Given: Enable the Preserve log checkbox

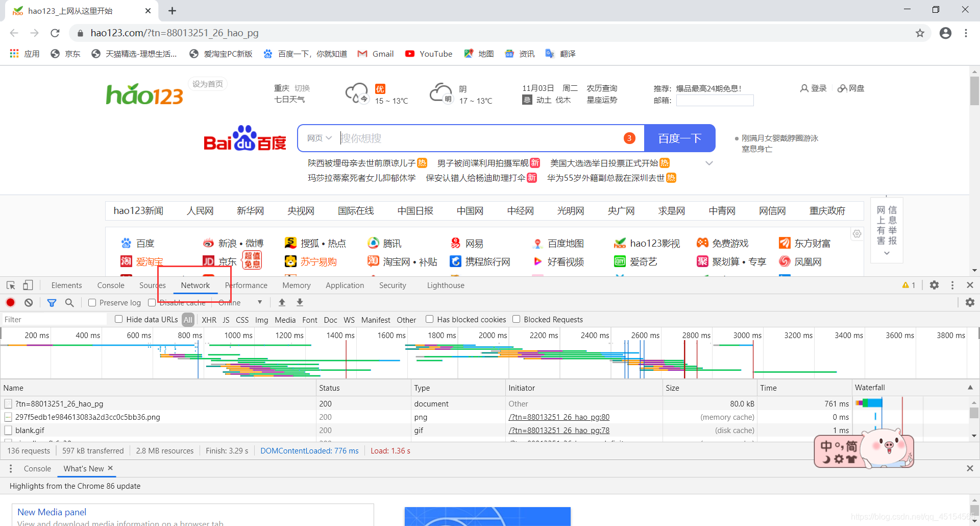Looking at the screenshot, I should [92, 302].
